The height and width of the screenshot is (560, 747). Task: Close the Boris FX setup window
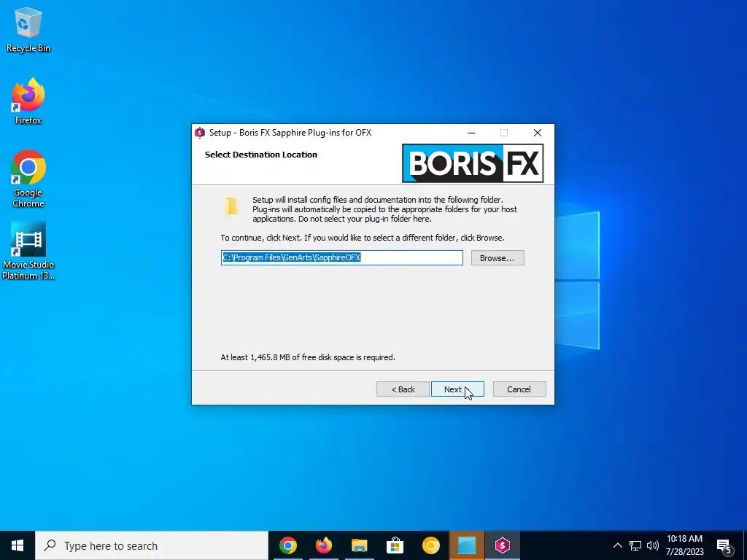(x=538, y=133)
